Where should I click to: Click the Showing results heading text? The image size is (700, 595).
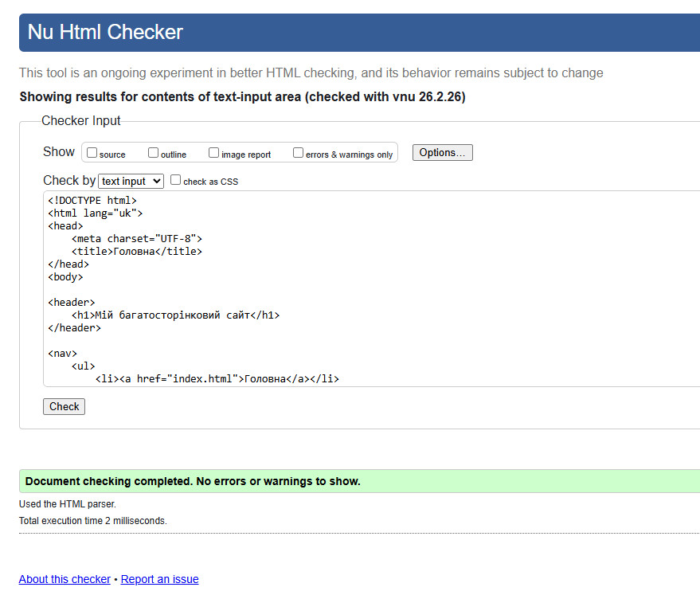[x=242, y=97]
